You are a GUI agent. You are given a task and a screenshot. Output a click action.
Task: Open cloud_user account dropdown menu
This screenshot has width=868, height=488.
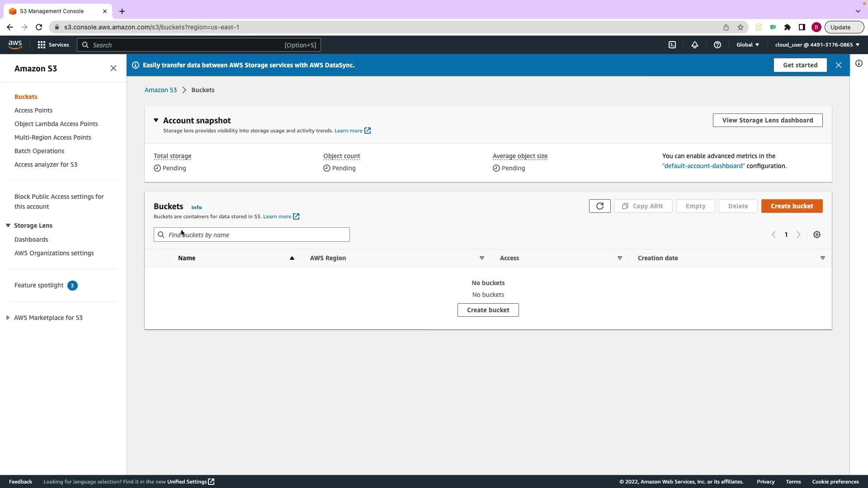pyautogui.click(x=817, y=45)
